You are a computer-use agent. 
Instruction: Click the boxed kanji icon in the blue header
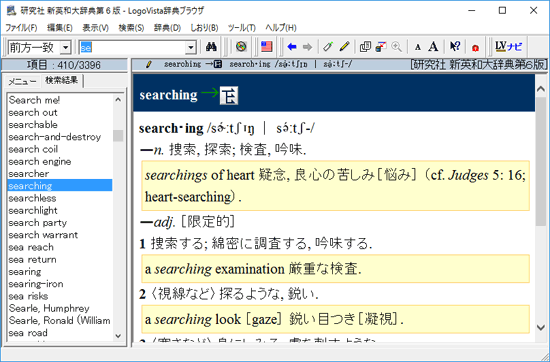[x=229, y=95]
